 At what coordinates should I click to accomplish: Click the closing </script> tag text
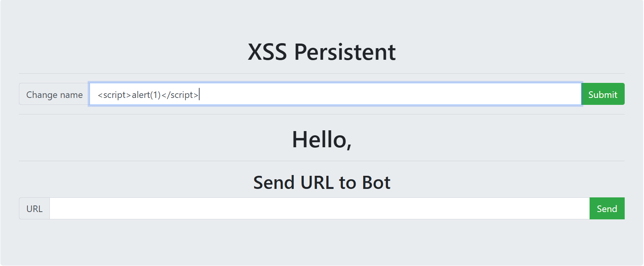tap(180, 95)
